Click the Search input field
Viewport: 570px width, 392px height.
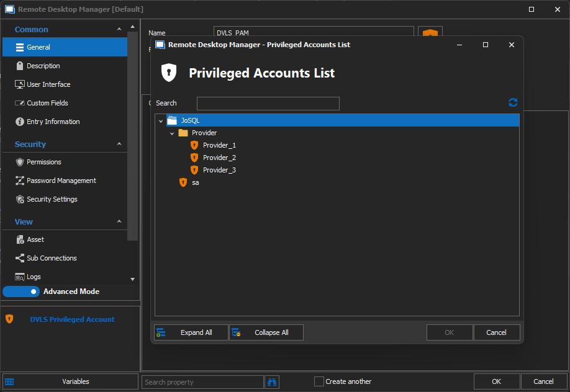click(x=268, y=104)
